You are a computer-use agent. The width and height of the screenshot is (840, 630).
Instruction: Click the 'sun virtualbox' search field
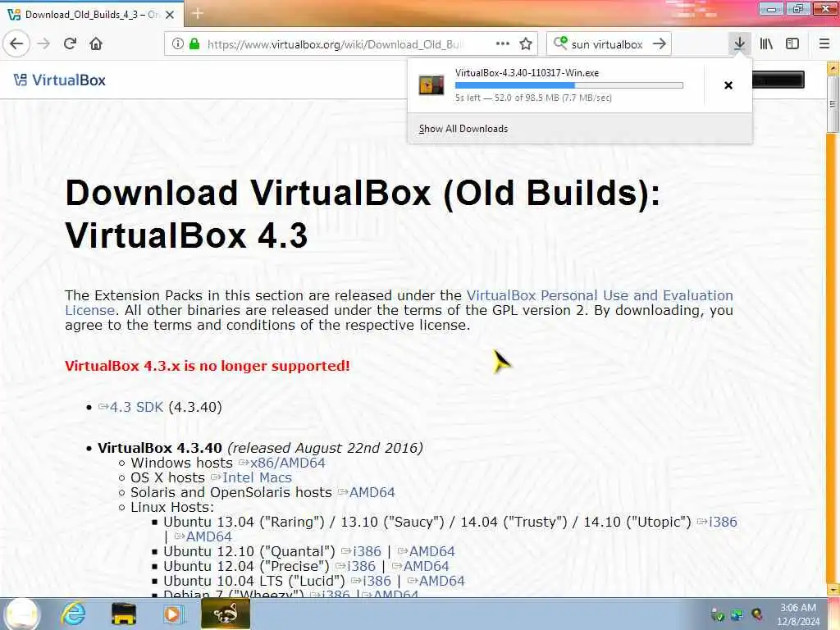(x=607, y=44)
